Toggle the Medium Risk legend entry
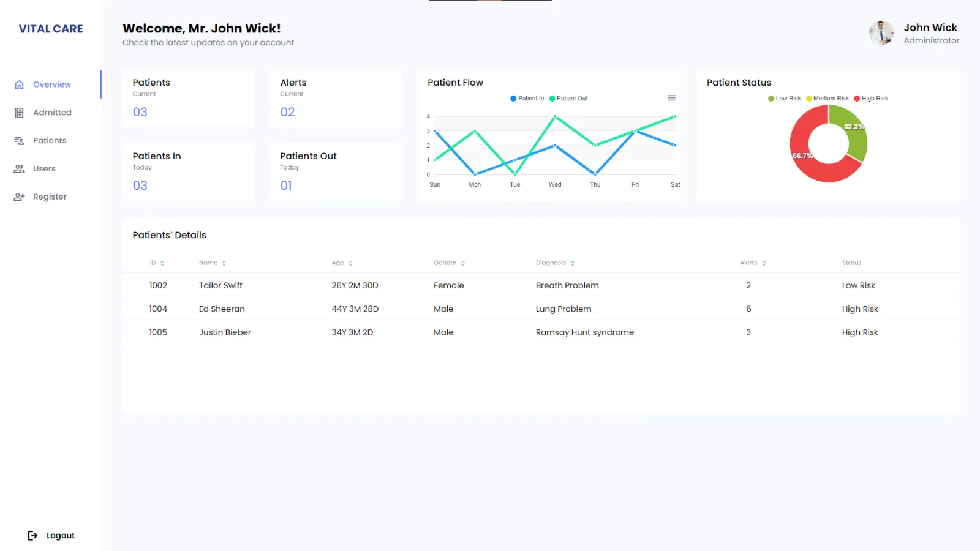Image resolution: width=980 pixels, height=551 pixels. click(827, 99)
